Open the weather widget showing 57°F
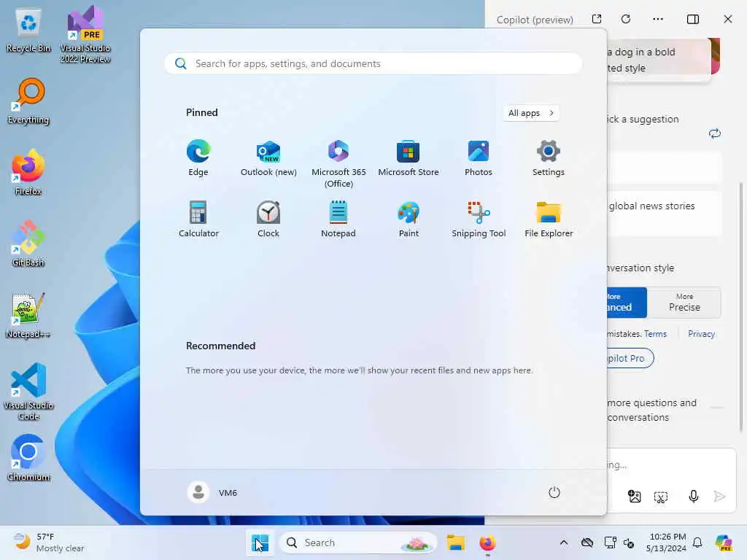Viewport: 747px width, 560px height. (x=49, y=542)
